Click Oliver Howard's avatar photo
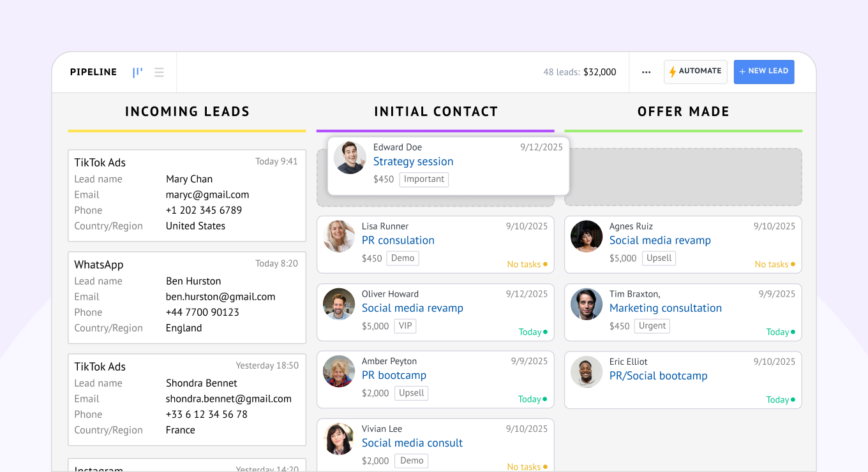This screenshot has width=868, height=472. click(x=339, y=304)
